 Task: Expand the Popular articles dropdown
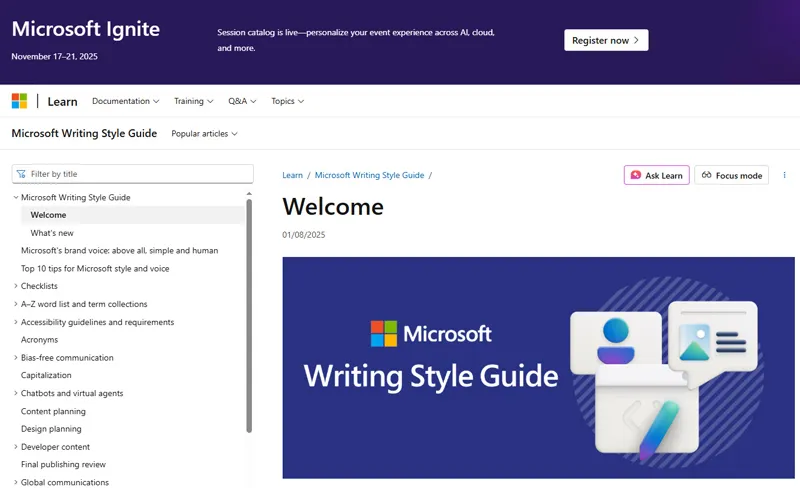click(x=204, y=133)
